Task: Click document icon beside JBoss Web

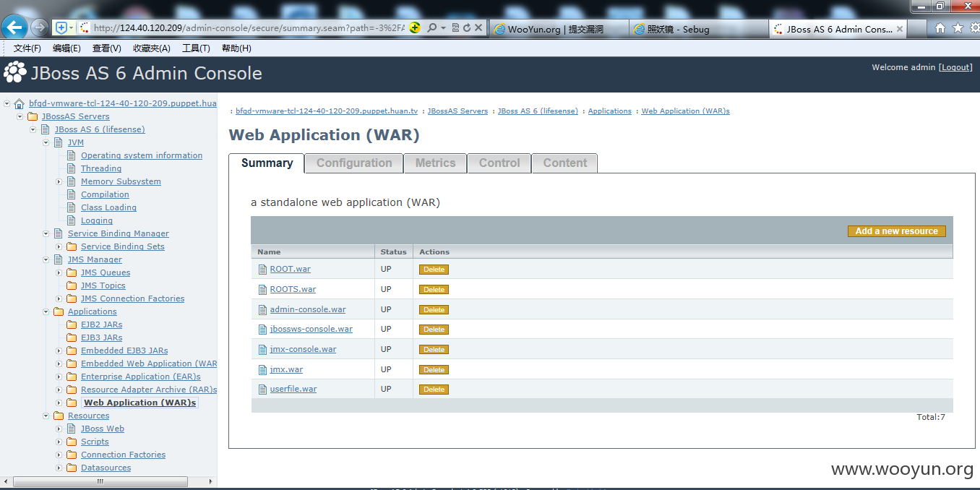Action: pos(72,429)
